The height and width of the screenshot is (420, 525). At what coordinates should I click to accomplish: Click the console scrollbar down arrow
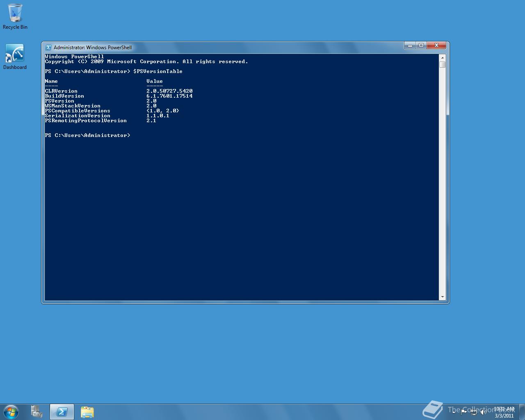(x=443, y=297)
